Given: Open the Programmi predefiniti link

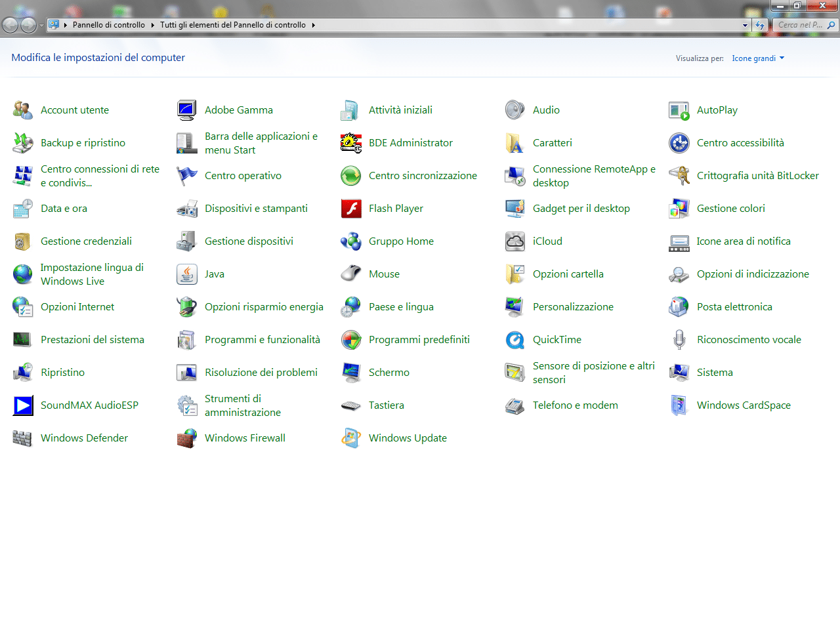Looking at the screenshot, I should pyautogui.click(x=419, y=340).
